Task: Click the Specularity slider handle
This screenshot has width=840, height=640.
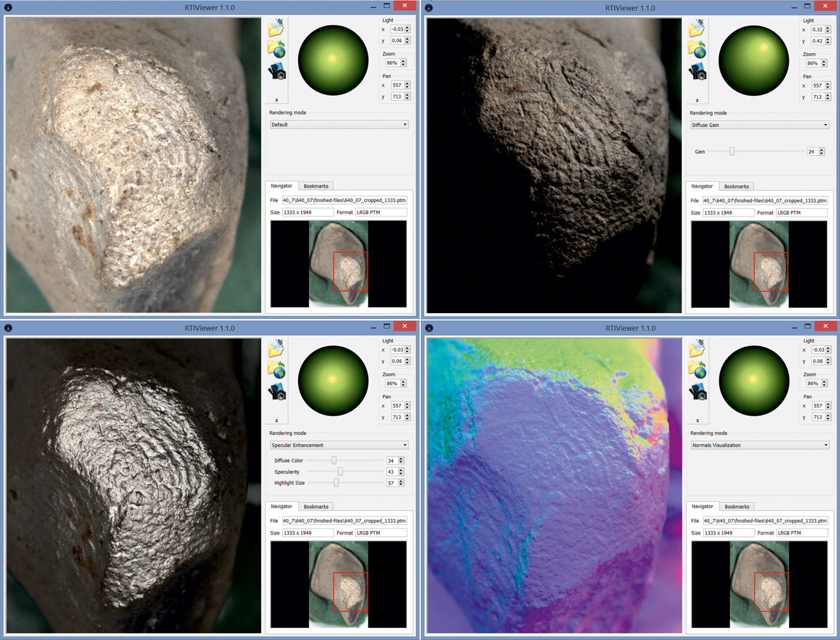Action: coord(340,472)
